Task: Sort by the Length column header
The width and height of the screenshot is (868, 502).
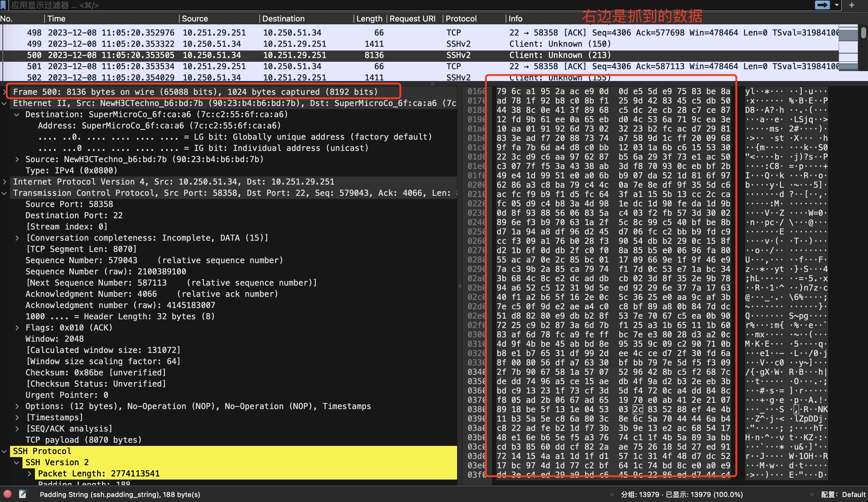Action: pos(369,19)
